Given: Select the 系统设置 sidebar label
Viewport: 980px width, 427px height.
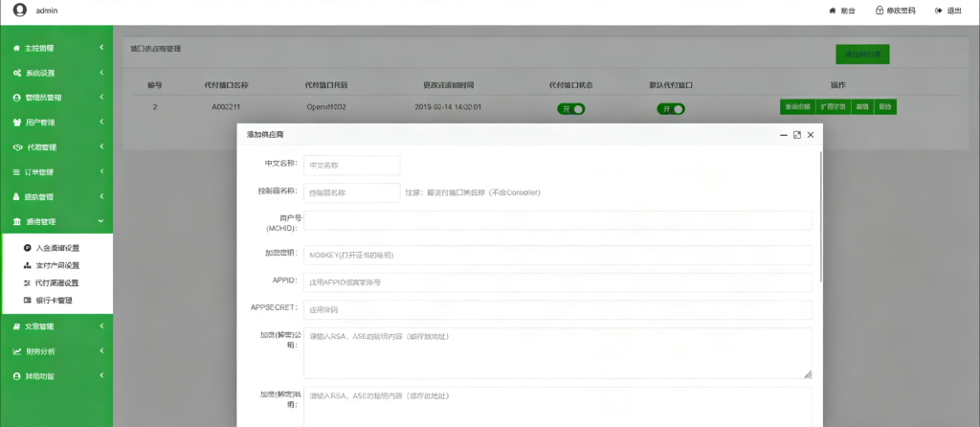Looking at the screenshot, I should click(x=40, y=73).
